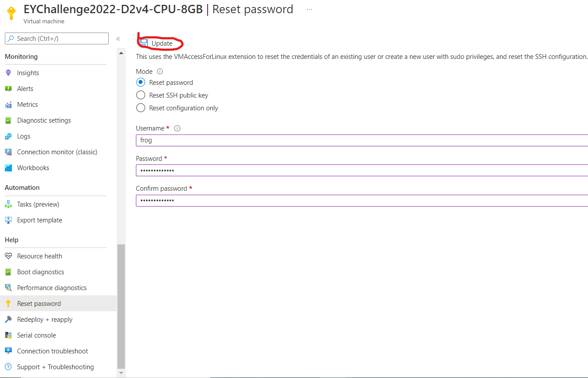The width and height of the screenshot is (588, 378).
Task: Select Reset SSH public key mode
Action: coord(141,95)
